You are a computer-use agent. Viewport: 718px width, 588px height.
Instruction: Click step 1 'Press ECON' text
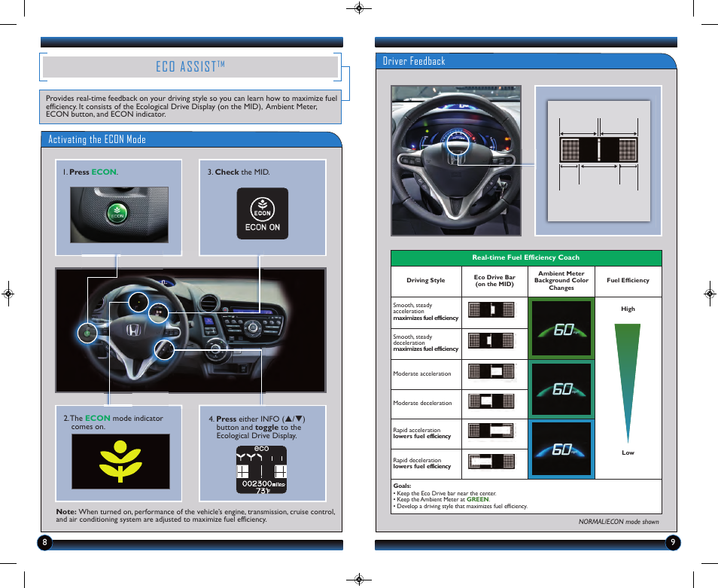pyautogui.click(x=90, y=172)
